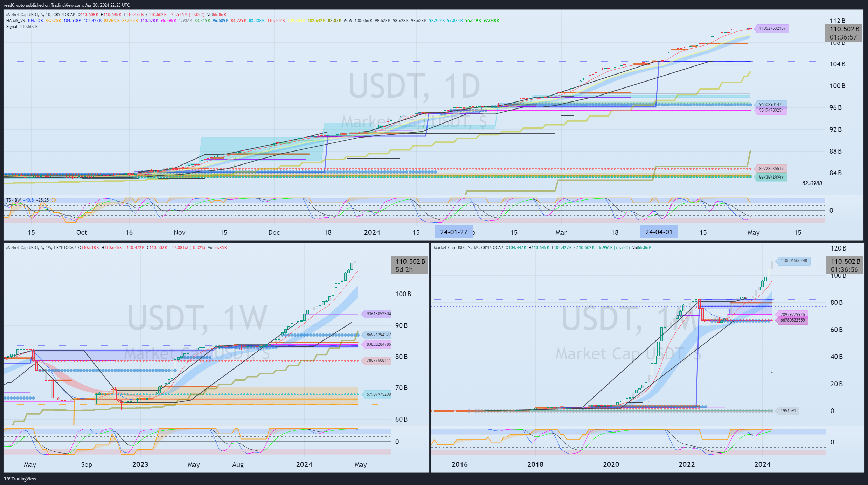Select the 90 B tick on the weekly price axis
This screenshot has height=485, width=868.
[401, 325]
